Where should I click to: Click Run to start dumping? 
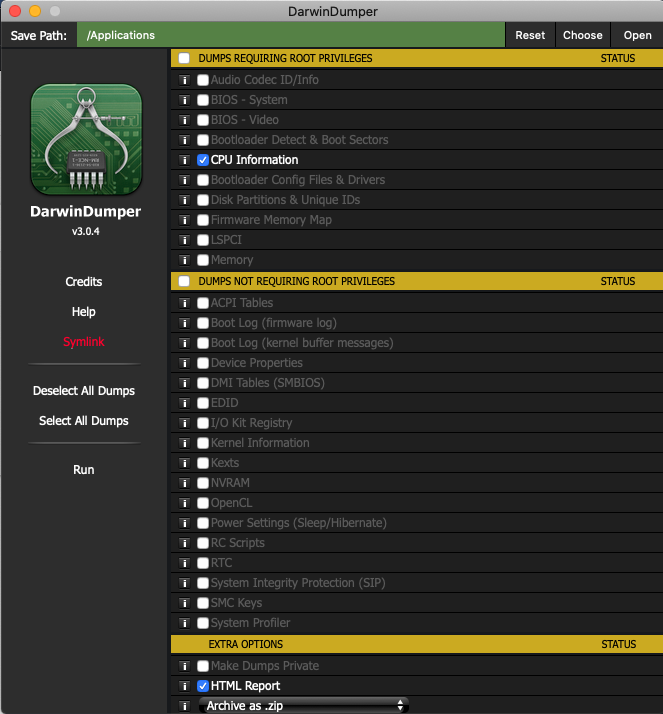click(84, 470)
